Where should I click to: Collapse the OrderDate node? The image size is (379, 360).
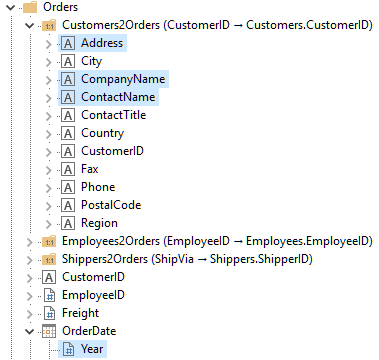[x=30, y=331]
